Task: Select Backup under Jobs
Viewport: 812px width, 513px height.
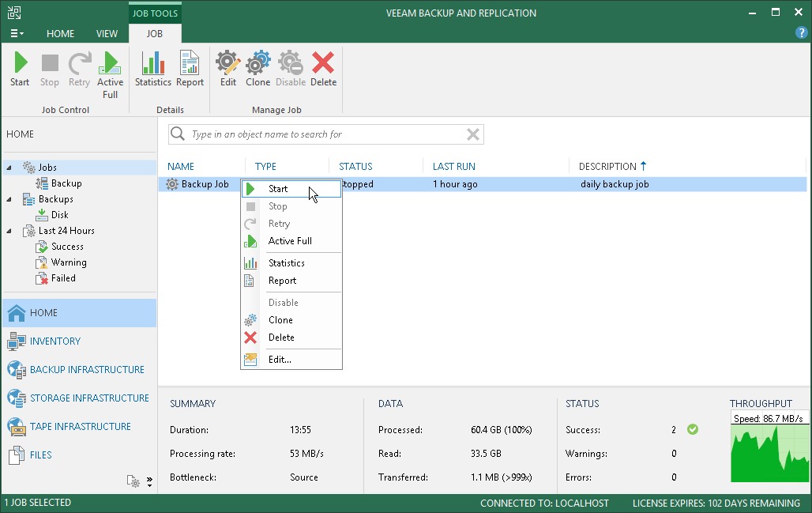Action: 66,183
